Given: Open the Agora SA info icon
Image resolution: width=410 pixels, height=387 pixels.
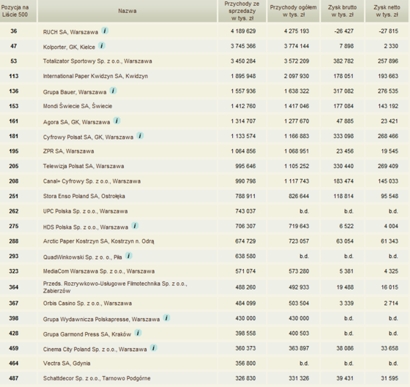Looking at the screenshot, I should point(117,121).
